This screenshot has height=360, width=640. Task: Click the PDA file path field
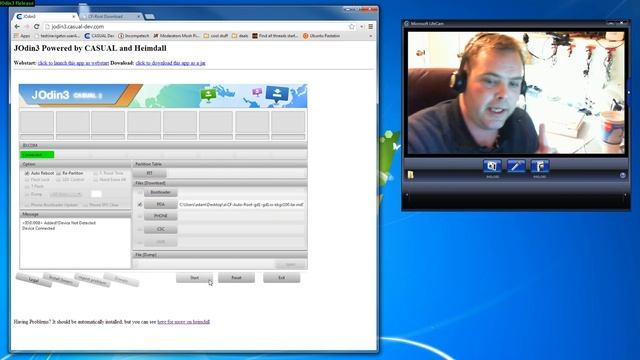point(242,204)
